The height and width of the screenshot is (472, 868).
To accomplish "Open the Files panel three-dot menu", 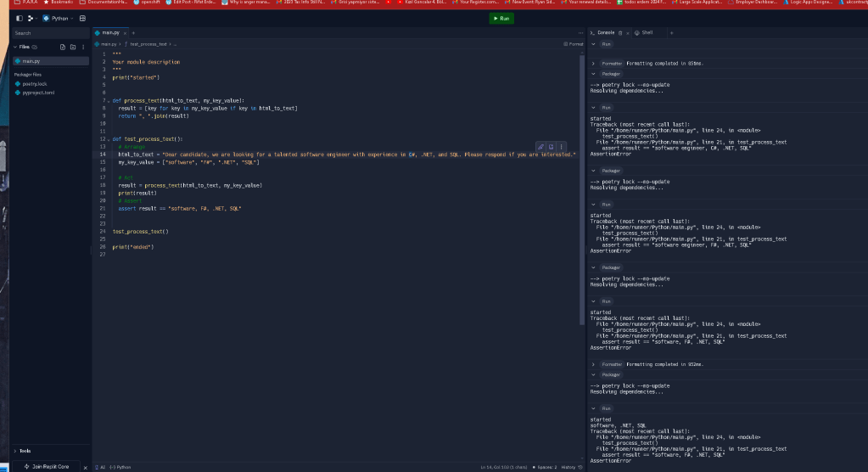I will [x=84, y=47].
